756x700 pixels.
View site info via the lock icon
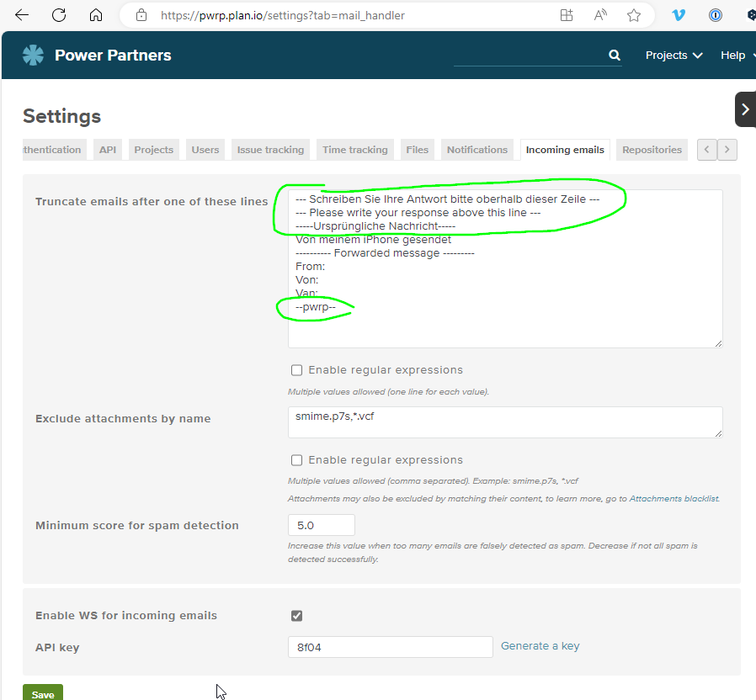pos(141,15)
